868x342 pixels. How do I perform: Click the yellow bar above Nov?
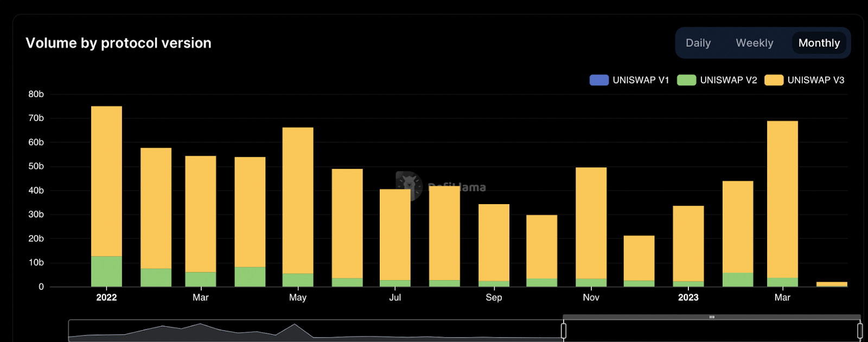click(591, 223)
